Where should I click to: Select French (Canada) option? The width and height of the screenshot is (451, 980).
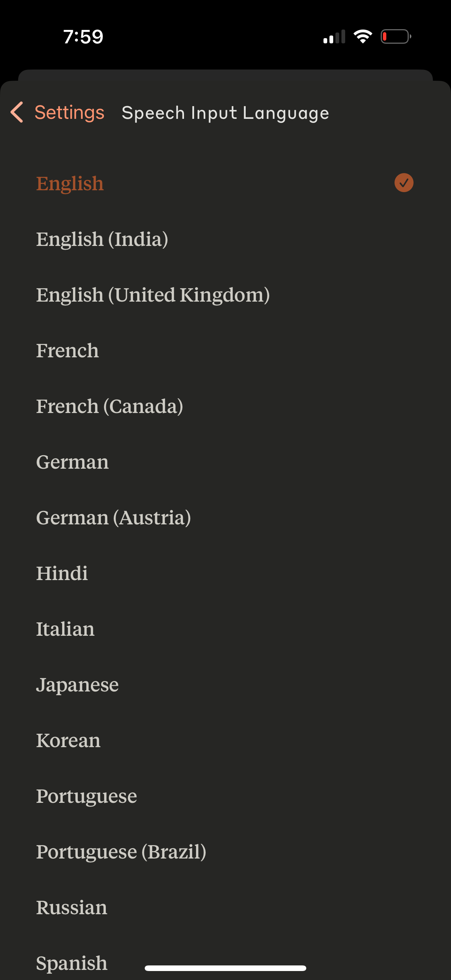pos(110,406)
